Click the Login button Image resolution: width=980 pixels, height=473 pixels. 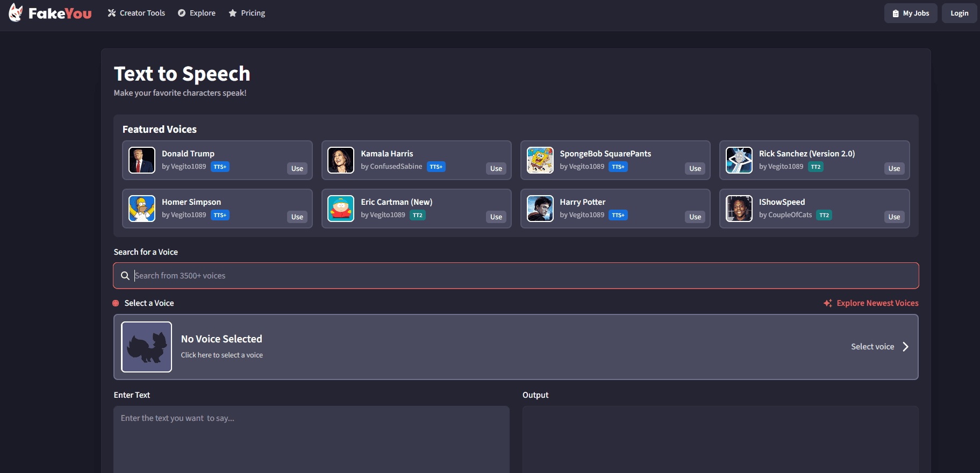(x=959, y=13)
